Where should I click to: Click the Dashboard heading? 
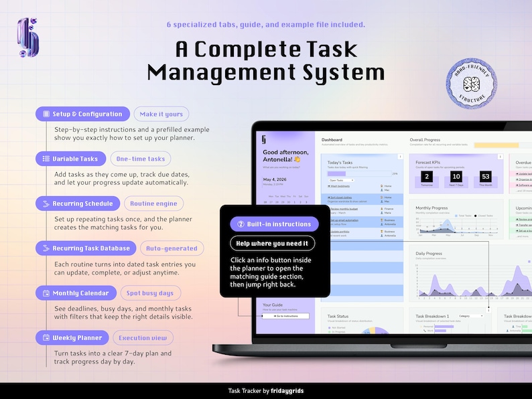[332, 140]
